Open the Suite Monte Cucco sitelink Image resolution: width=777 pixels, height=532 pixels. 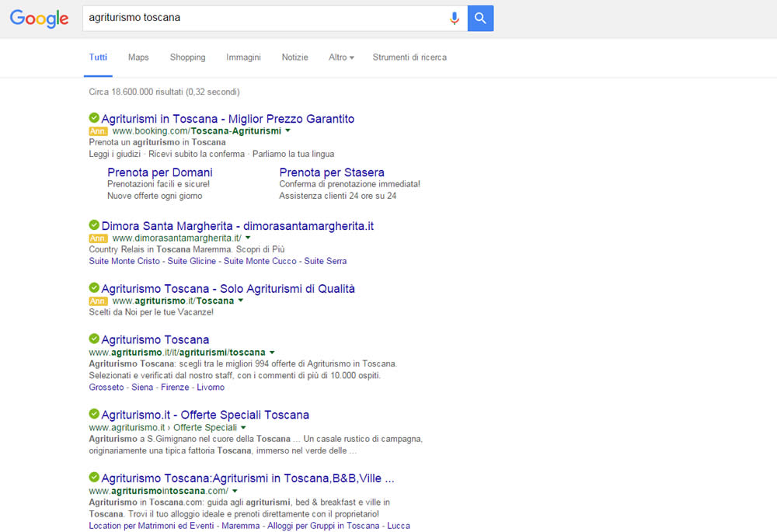coord(260,261)
